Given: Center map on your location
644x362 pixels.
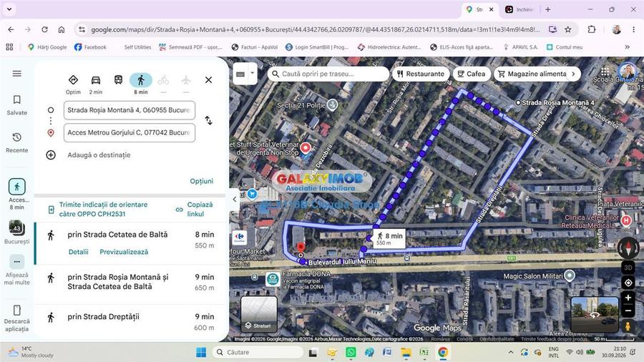Looking at the screenshot, I should point(628,283).
